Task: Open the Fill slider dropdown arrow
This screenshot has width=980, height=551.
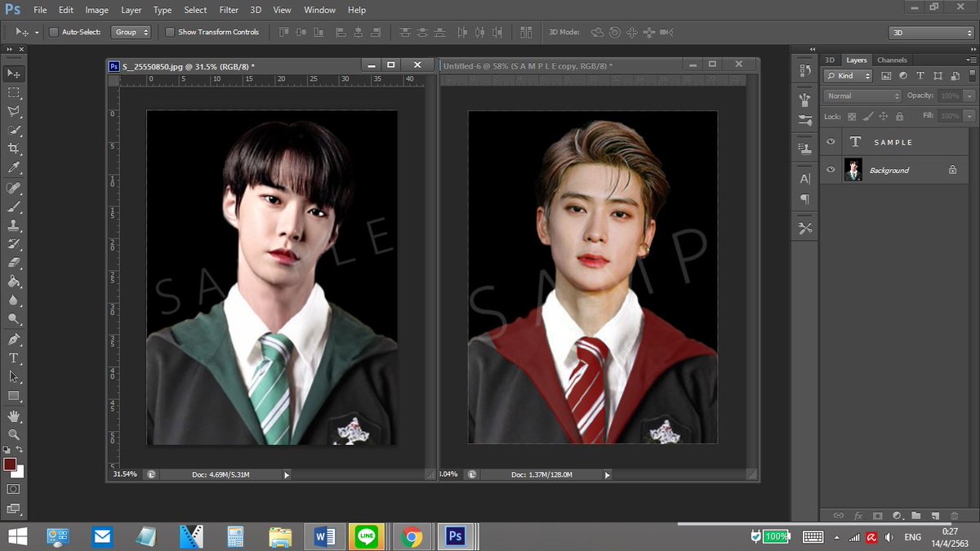Action: point(969,117)
